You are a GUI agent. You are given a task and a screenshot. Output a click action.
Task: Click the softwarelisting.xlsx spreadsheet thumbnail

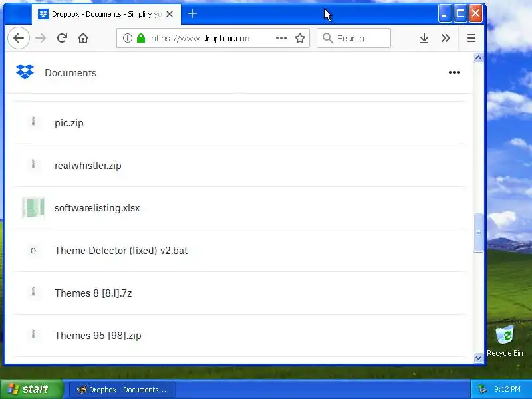(33, 207)
